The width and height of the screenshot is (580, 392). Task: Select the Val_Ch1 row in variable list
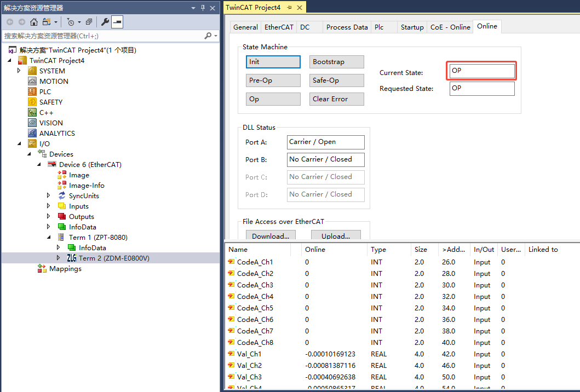249,354
